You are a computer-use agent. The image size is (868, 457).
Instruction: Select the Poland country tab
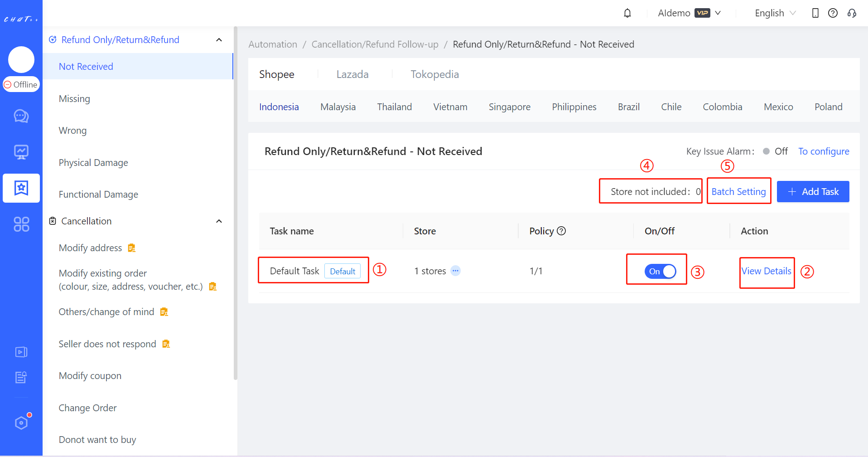[829, 107]
